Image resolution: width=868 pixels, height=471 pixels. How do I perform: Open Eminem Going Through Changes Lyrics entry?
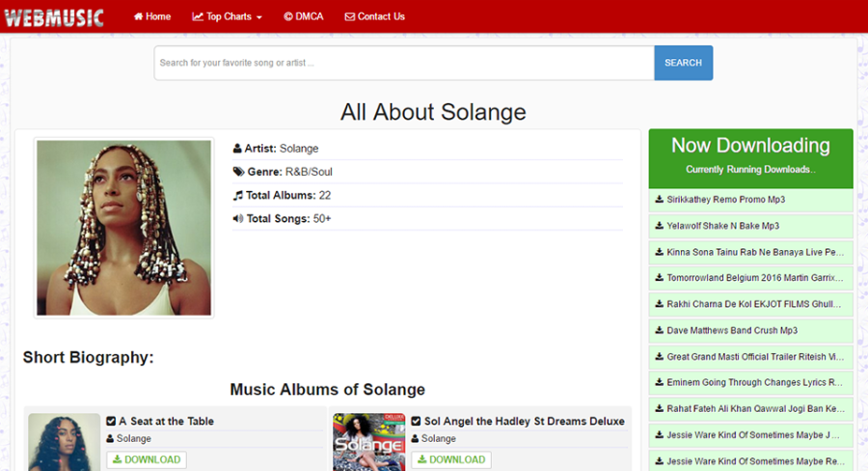(750, 383)
